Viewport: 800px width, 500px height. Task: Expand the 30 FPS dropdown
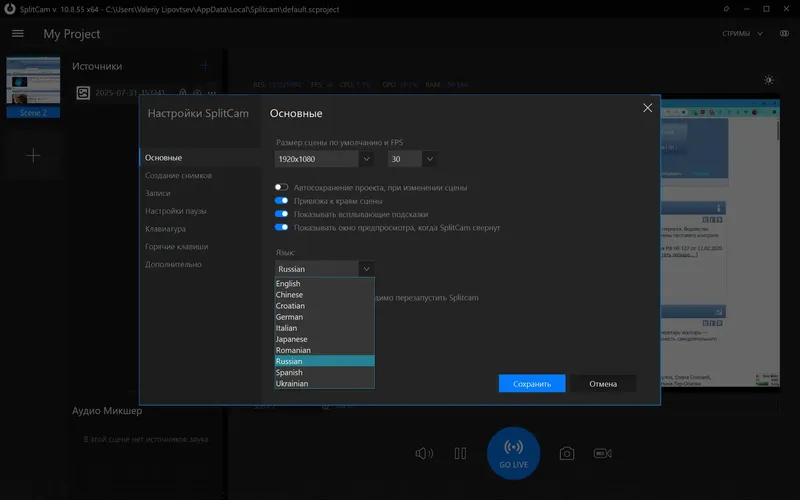click(x=412, y=159)
